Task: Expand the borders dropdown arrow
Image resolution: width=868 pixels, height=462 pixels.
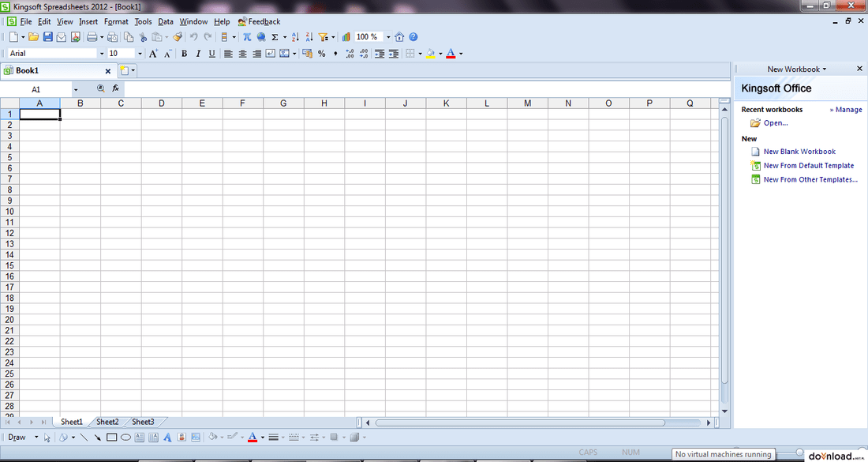Action: tap(420, 54)
